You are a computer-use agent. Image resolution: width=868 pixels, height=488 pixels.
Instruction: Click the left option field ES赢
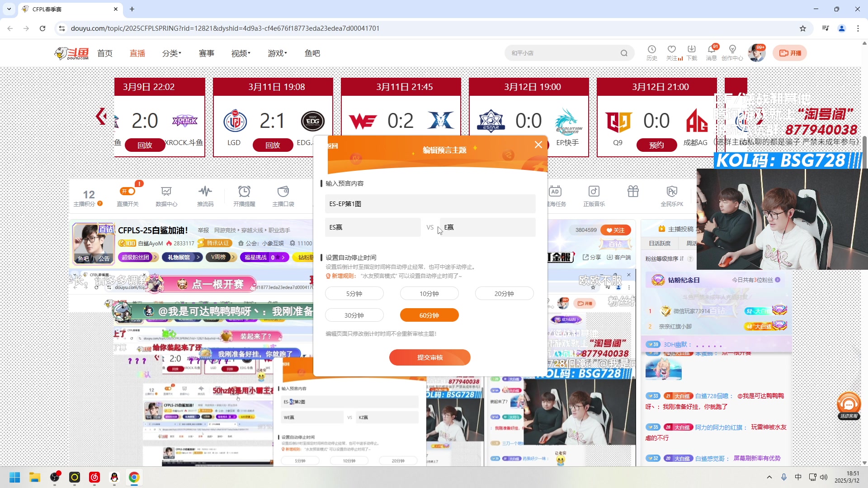pos(373,227)
